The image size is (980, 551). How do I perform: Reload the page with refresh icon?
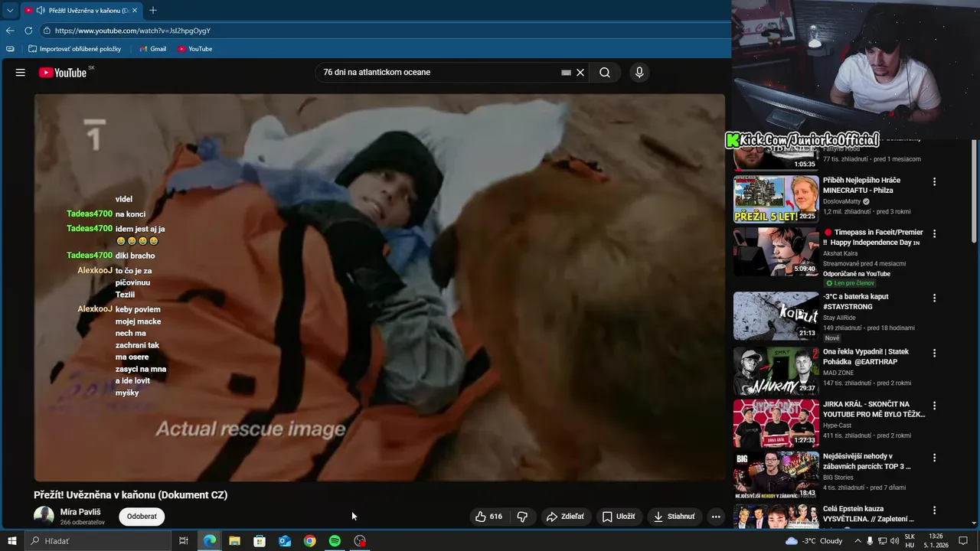click(28, 31)
